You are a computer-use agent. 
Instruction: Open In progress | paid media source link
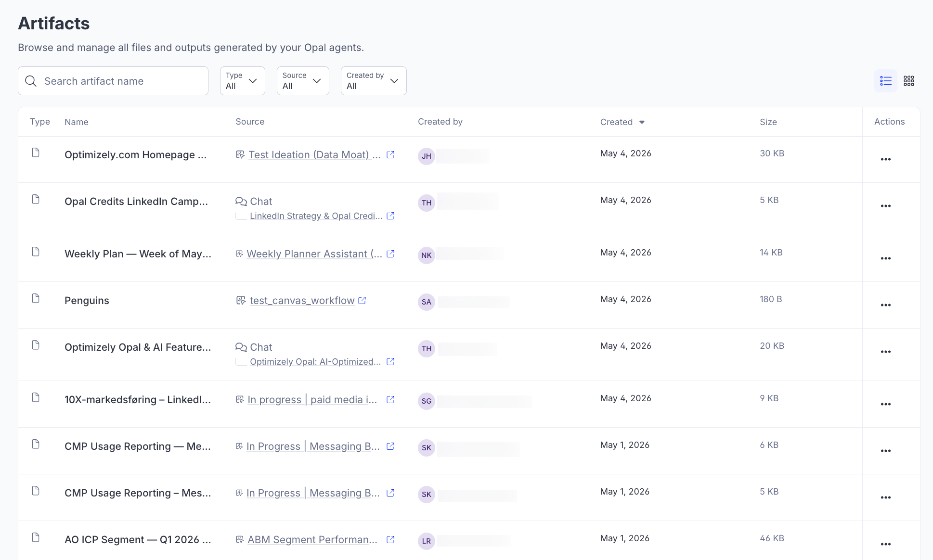coord(312,399)
